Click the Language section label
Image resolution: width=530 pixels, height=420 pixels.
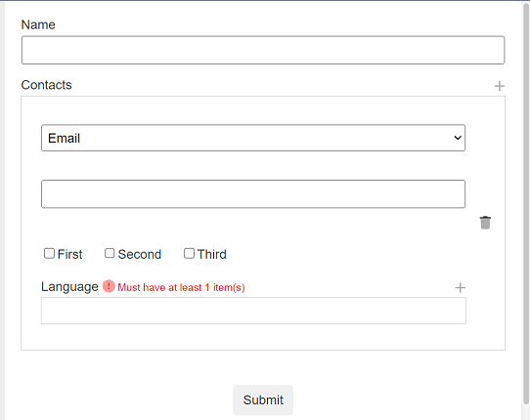pos(69,286)
